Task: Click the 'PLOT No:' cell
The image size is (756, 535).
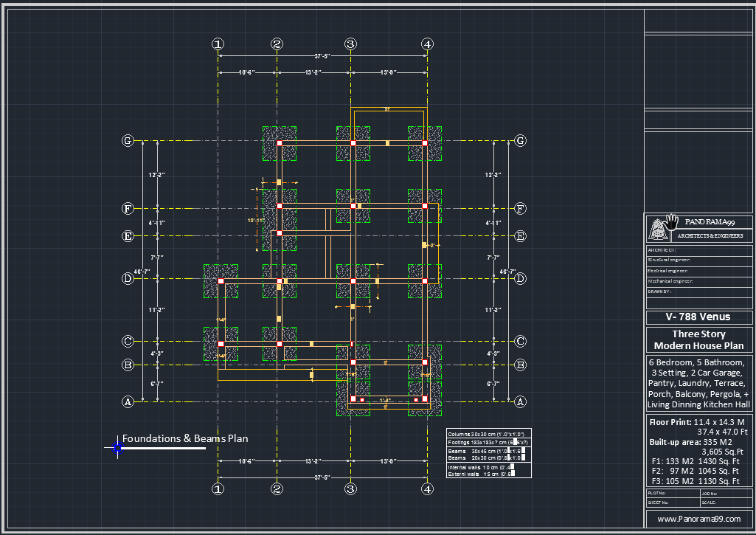Action: pyautogui.click(x=673, y=494)
